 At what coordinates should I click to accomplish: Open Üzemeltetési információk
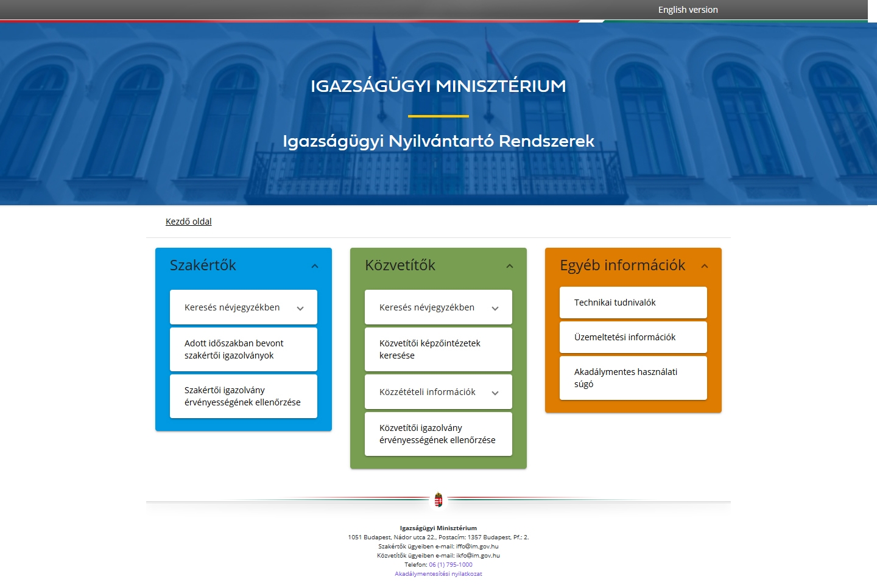[x=633, y=337]
